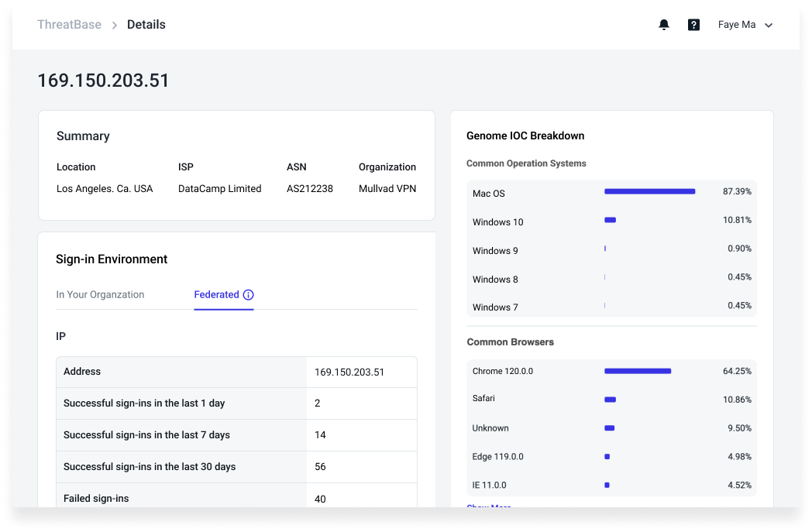
Task: Click the Sign-in Environment heading
Action: coord(112,259)
